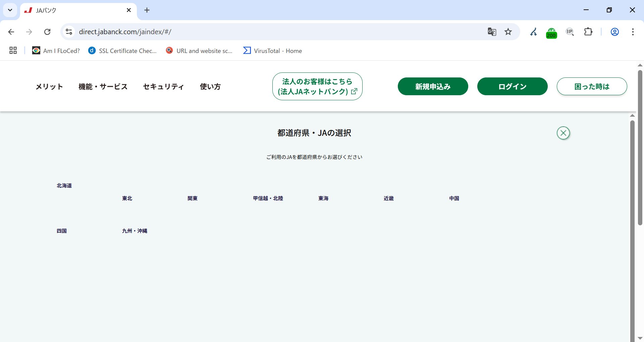Click the dark pen-like extension icon
Viewport: 644px width, 342px height.
pyautogui.click(x=533, y=32)
